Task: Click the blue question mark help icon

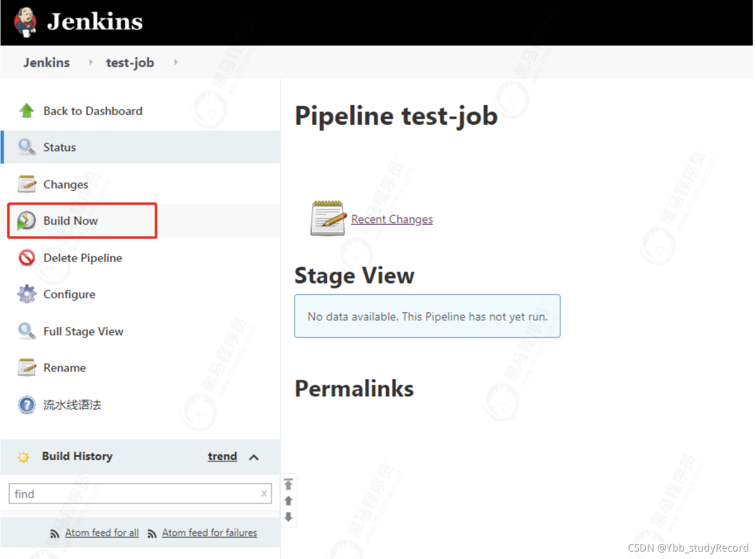Action: point(26,405)
